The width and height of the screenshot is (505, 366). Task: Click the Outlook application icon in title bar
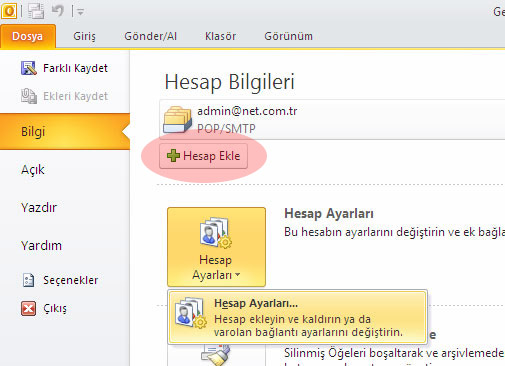[9, 11]
